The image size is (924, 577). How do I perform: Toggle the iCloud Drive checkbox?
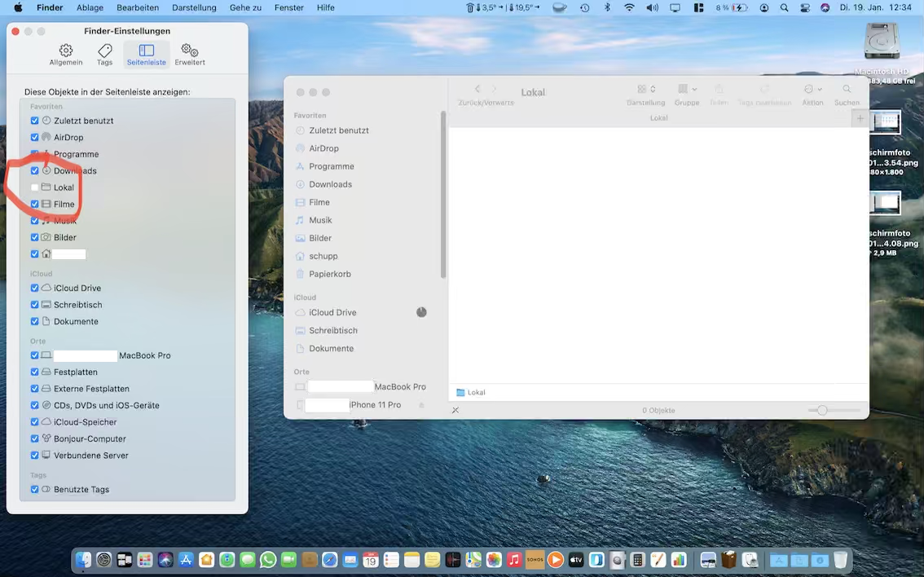(34, 288)
